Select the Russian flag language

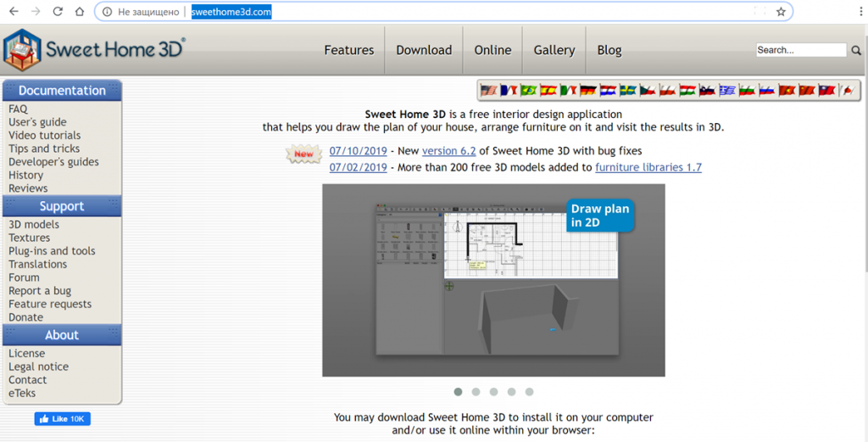click(767, 90)
